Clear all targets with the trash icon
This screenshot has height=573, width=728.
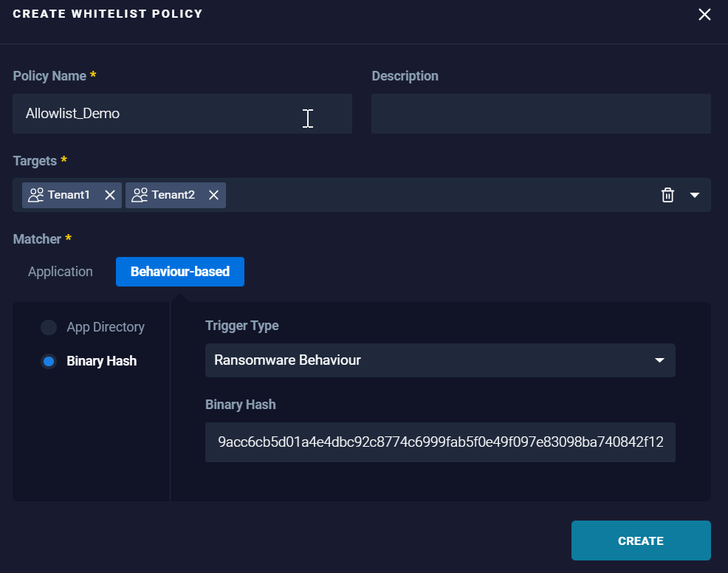pos(668,195)
